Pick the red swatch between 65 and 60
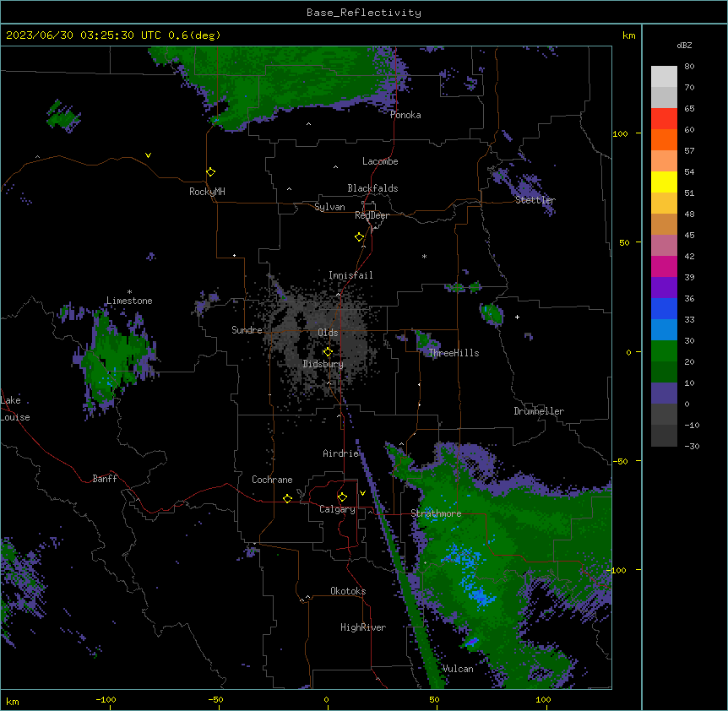This screenshot has width=728, height=711. click(x=664, y=119)
